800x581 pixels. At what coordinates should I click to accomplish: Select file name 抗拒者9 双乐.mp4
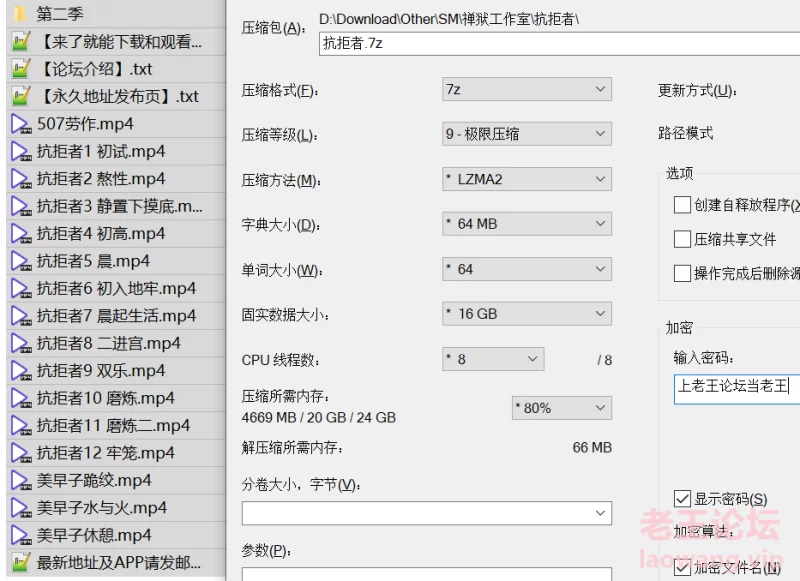coord(101,371)
